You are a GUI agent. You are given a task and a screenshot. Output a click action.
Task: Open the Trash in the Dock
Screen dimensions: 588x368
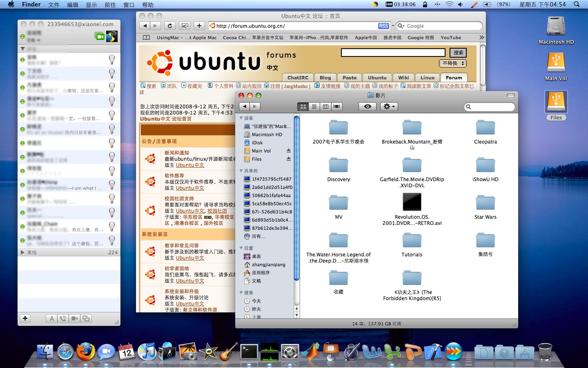(545, 352)
